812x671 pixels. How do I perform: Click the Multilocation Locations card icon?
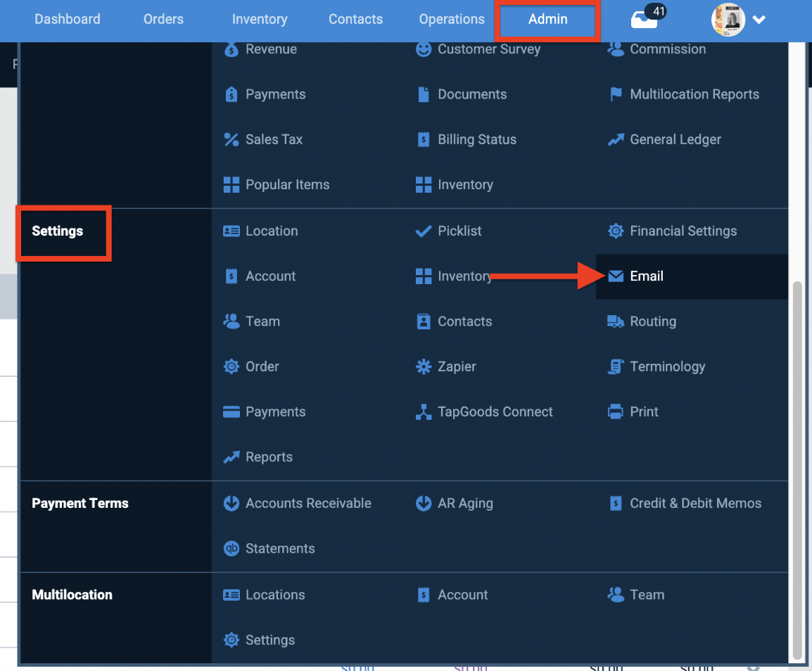point(231,594)
